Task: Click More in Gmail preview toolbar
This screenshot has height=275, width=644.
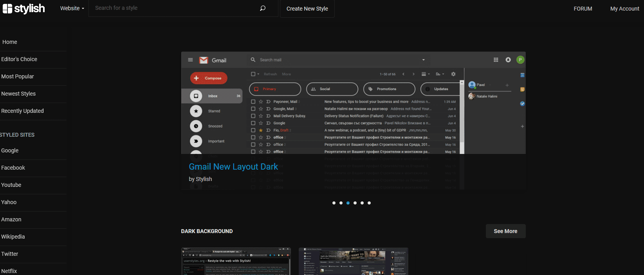Action: pos(286,74)
